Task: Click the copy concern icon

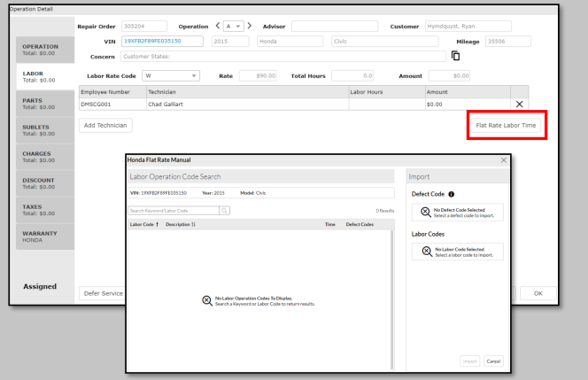Action: [456, 58]
